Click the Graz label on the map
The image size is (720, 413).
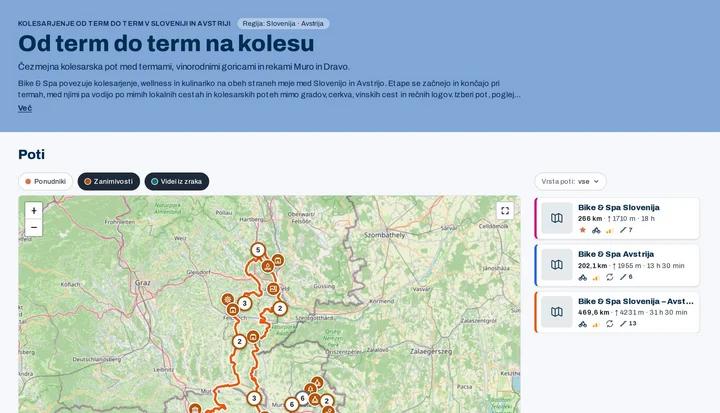[x=143, y=283]
